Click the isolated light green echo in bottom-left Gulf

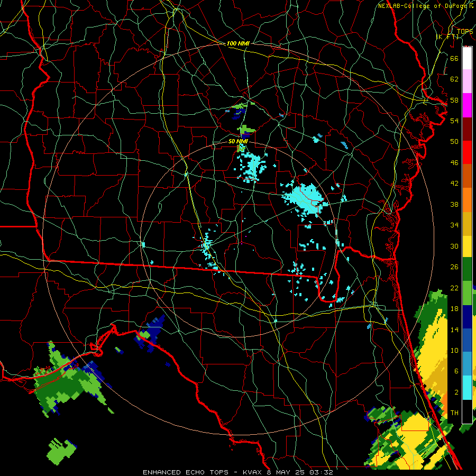pos(62,451)
